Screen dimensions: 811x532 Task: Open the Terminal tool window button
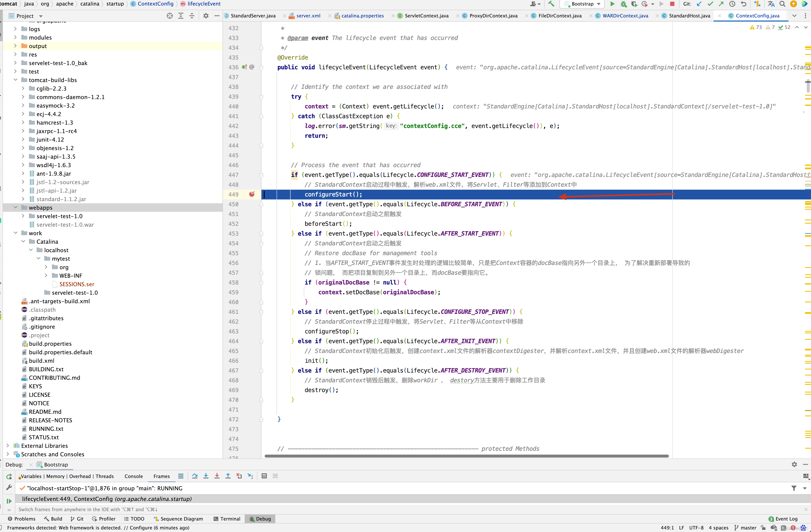pos(227,519)
